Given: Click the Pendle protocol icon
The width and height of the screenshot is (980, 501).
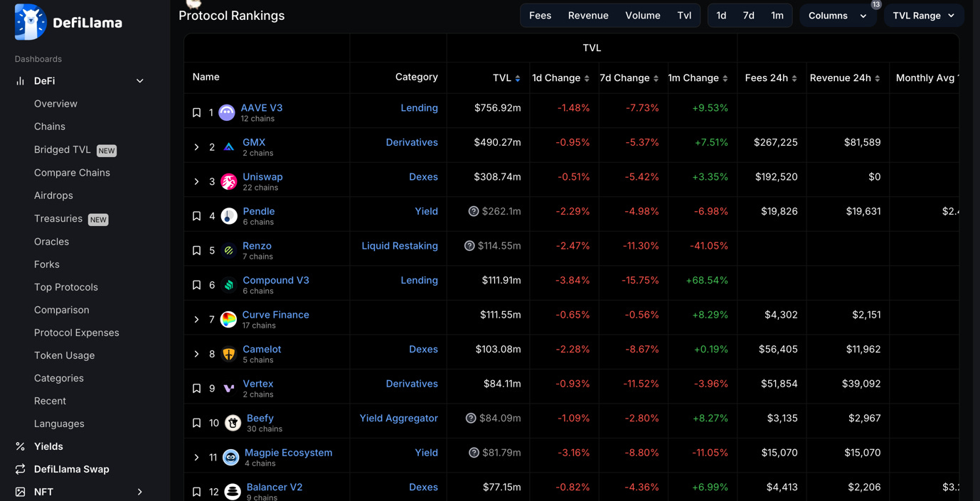Looking at the screenshot, I should tap(229, 216).
